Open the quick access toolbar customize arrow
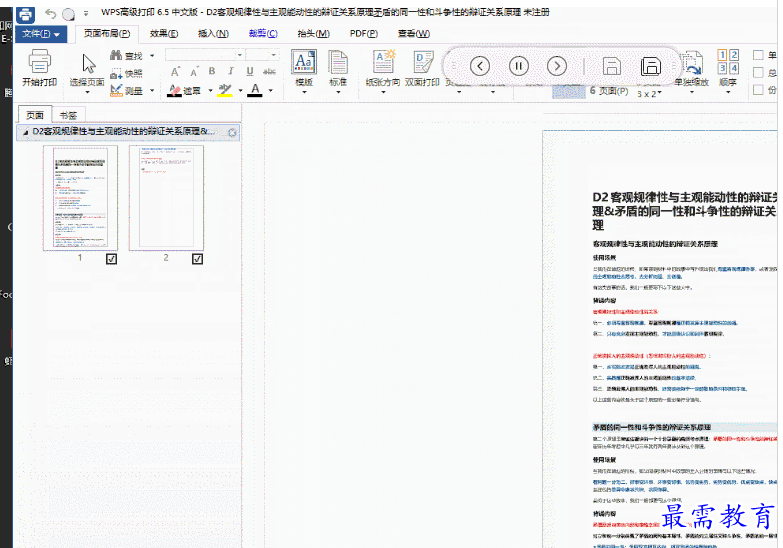Screen dimensions: 783x548 [86, 14]
